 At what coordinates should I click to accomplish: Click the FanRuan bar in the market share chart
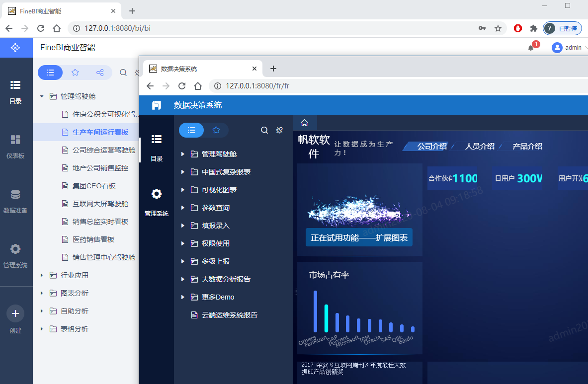pyautogui.click(x=326, y=318)
